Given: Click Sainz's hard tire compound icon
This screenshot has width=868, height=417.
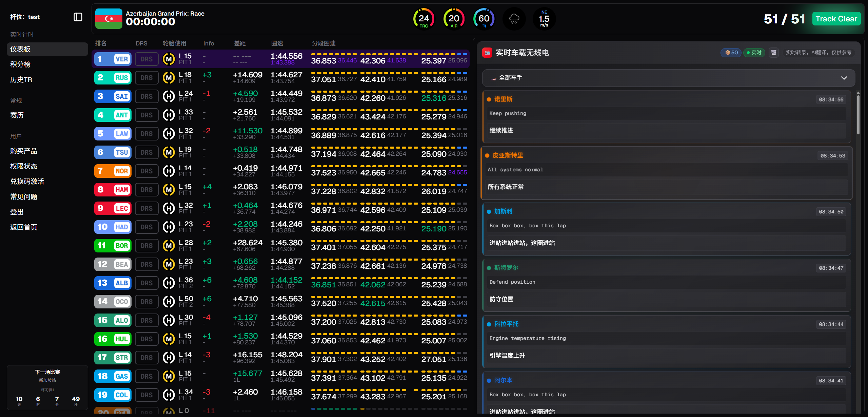Looking at the screenshot, I should 169,96.
